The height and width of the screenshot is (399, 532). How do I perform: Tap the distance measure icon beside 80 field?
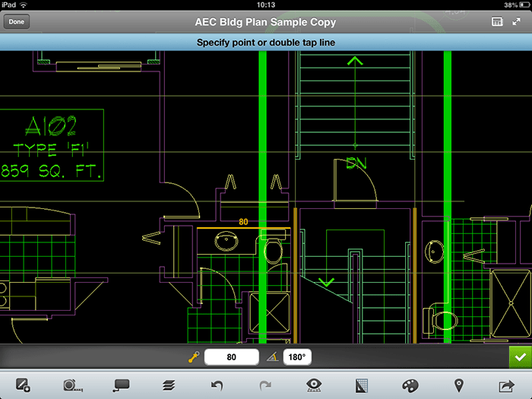tap(194, 357)
